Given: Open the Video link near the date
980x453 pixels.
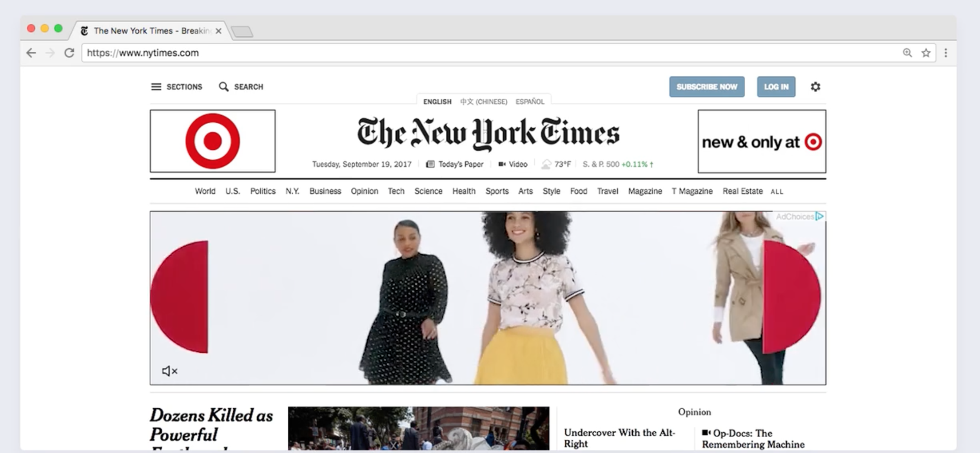Looking at the screenshot, I should tap(513, 164).
